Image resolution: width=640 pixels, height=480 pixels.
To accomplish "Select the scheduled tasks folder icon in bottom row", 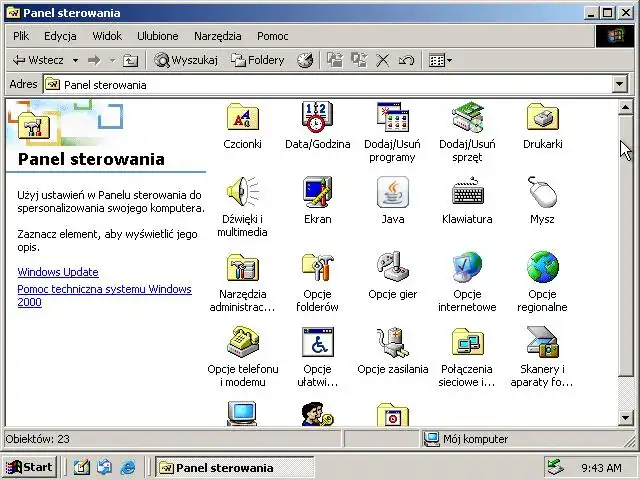I will 392,415.
